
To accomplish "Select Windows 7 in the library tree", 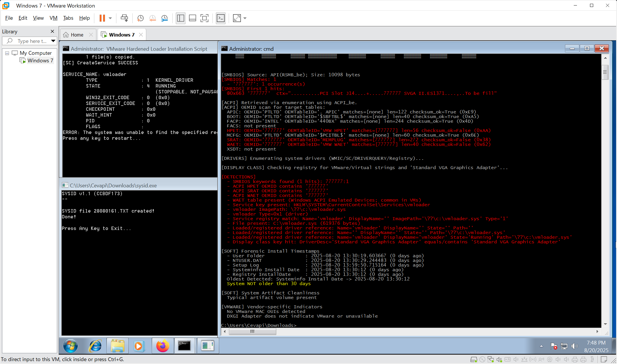I will (40, 61).
